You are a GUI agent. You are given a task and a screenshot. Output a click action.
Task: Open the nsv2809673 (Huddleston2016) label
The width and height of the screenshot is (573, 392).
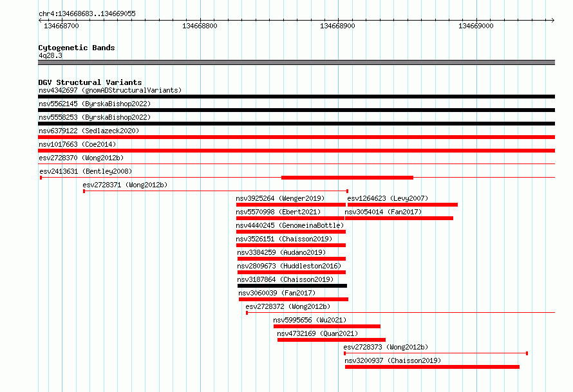(x=289, y=266)
